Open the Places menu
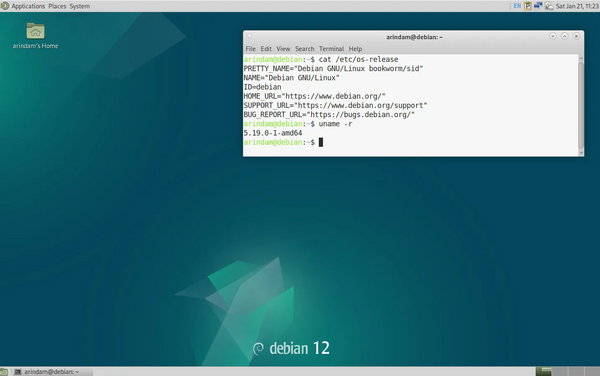Viewport: 600px width, 376px height. click(57, 6)
